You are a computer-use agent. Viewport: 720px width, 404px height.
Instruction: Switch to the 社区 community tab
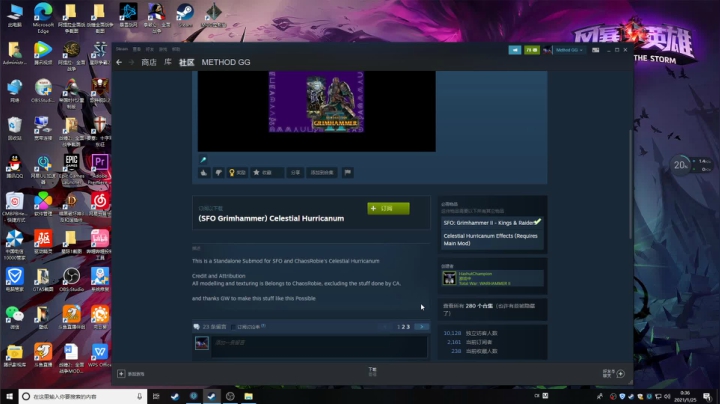click(186, 62)
